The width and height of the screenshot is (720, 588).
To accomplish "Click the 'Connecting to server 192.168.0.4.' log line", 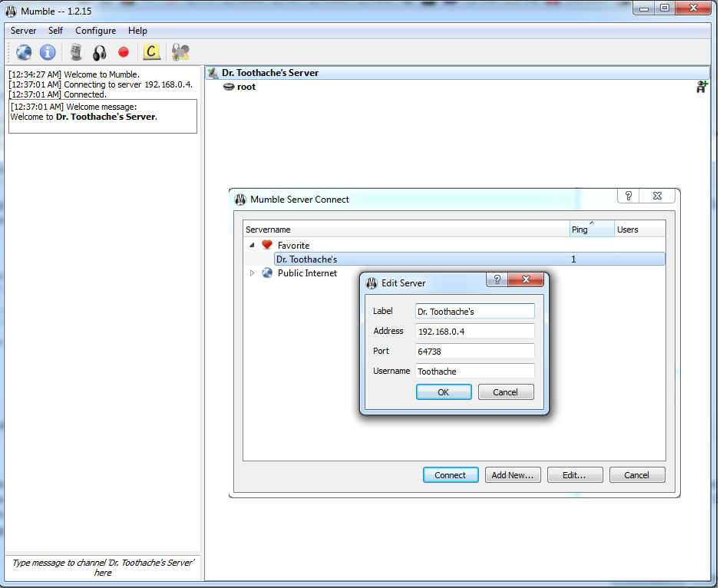I will (x=101, y=84).
